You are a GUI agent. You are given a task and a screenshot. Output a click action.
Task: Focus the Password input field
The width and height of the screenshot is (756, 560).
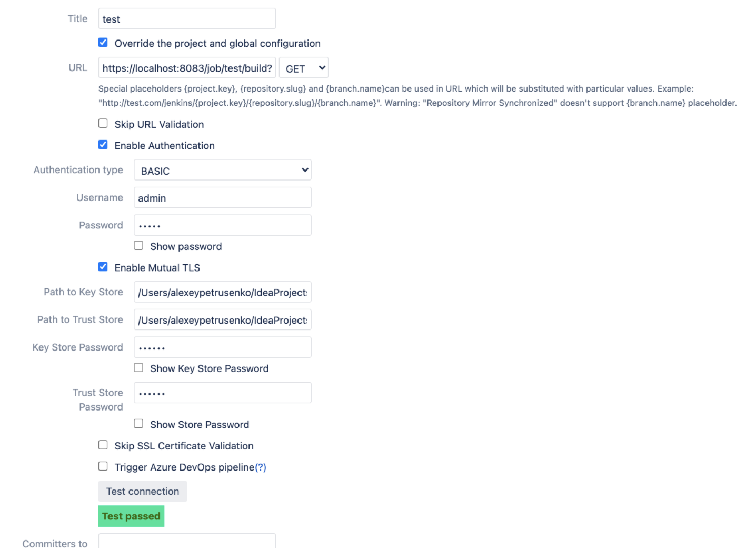(222, 225)
